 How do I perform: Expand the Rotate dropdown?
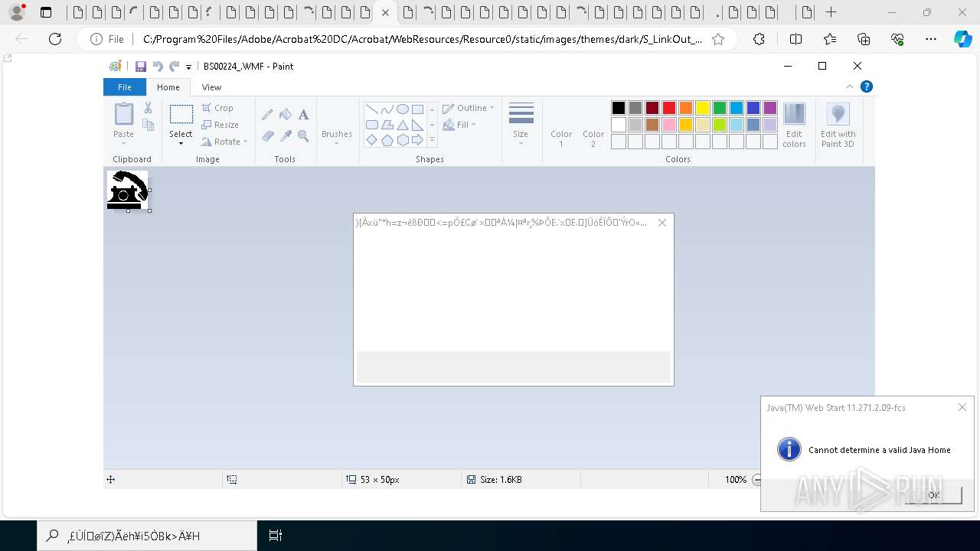coord(245,142)
